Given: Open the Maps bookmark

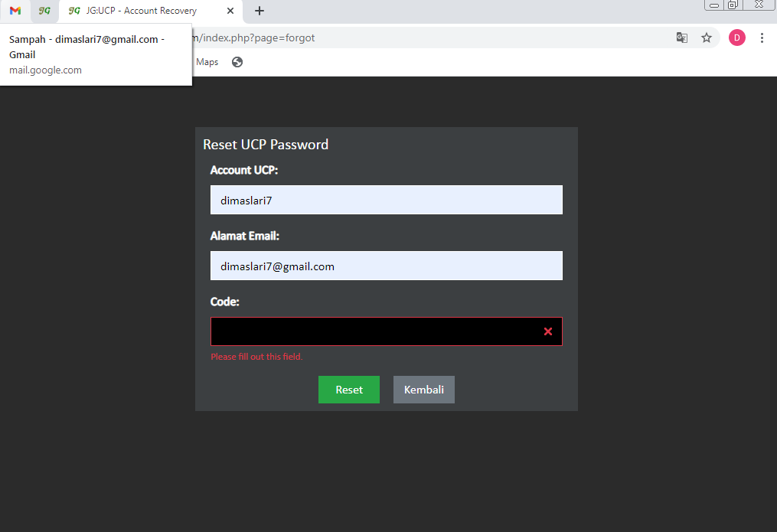Looking at the screenshot, I should pos(207,62).
